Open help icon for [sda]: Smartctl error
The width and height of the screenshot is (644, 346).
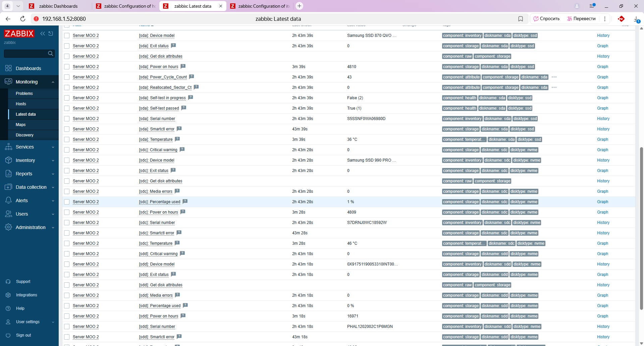[179, 129]
